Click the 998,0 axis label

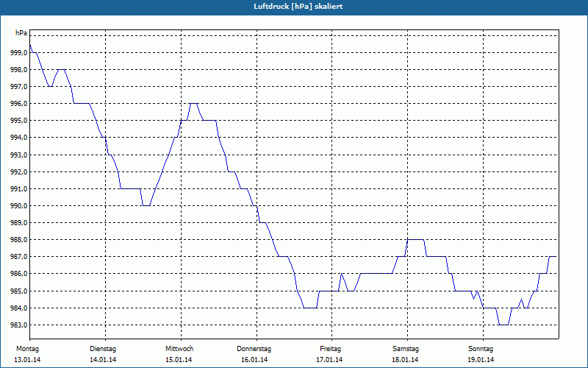19,70
